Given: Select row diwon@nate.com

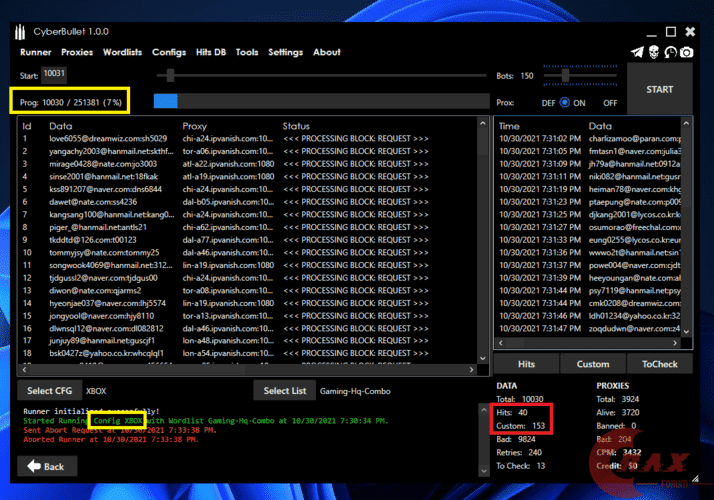Looking at the screenshot, I should click(248, 291).
